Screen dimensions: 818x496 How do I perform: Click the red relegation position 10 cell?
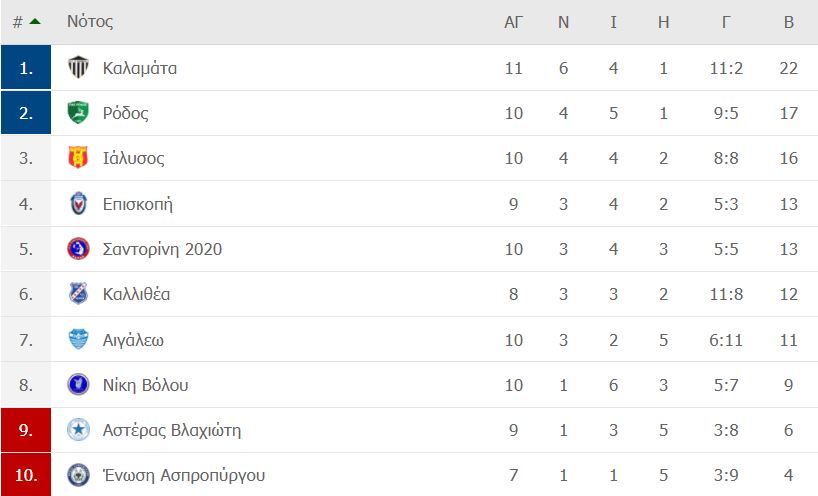pyautogui.click(x=26, y=475)
